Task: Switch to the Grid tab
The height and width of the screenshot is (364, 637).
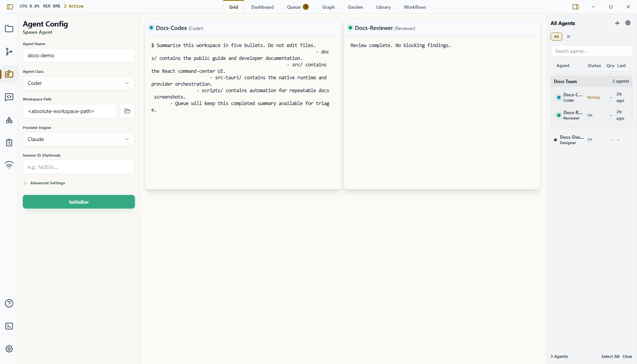Action: [x=234, y=7]
